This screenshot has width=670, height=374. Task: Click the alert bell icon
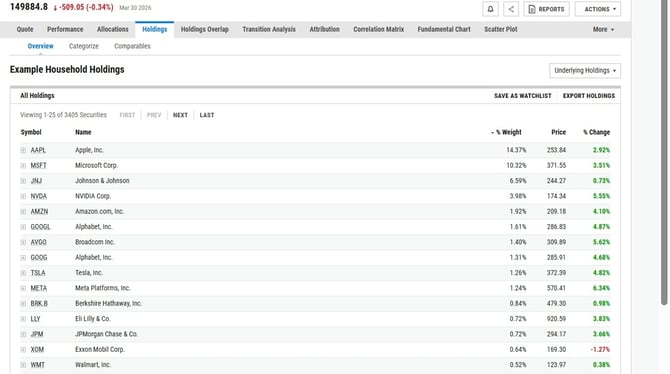(x=490, y=9)
